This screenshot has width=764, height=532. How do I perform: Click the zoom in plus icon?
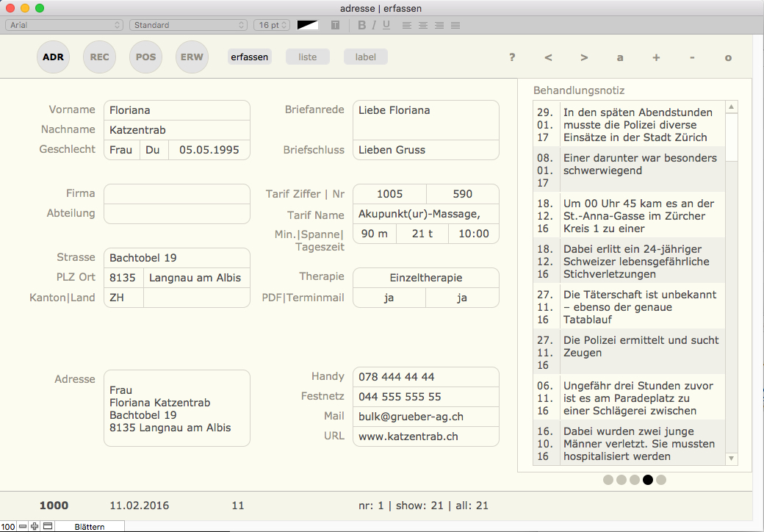34,526
